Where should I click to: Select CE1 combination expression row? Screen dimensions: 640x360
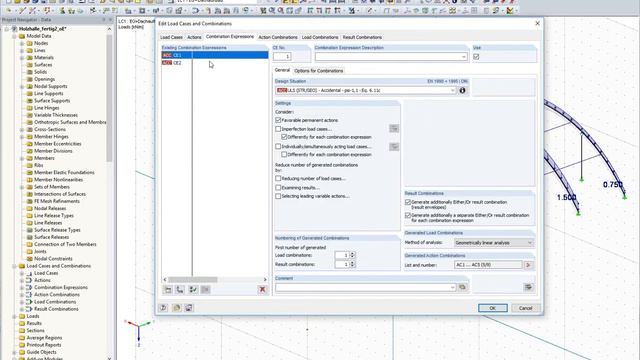(x=215, y=55)
